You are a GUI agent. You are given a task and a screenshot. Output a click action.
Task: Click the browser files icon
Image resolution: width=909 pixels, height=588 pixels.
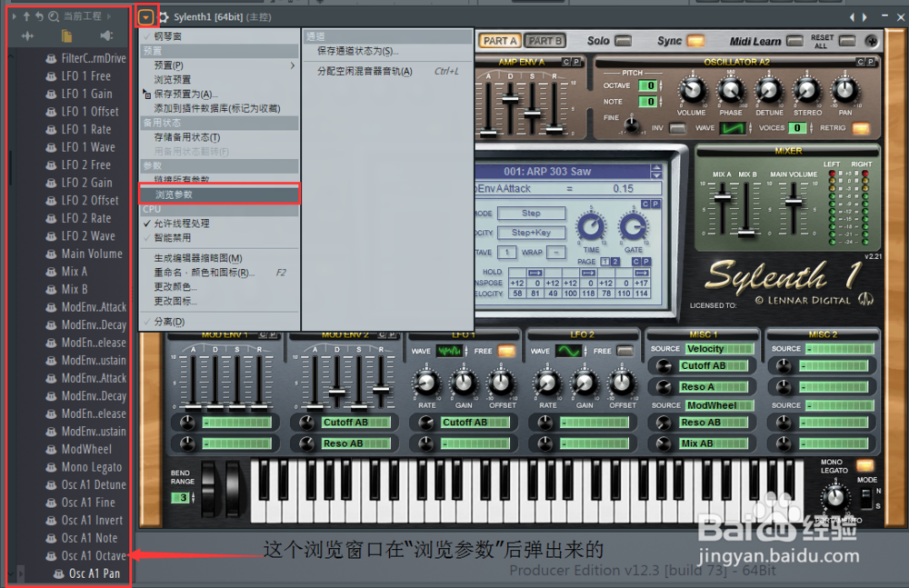(66, 36)
